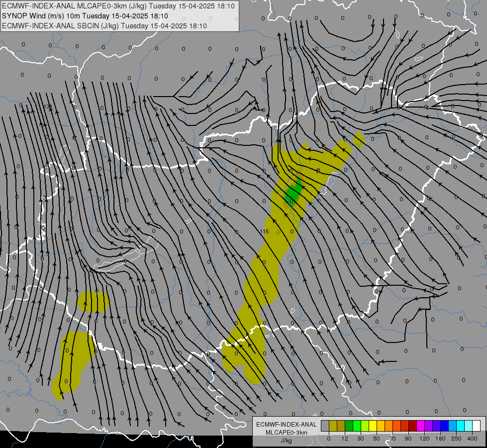The height and width of the screenshot is (448, 487).
Task: Click the red legend swatch left of 90
Action: point(405,426)
